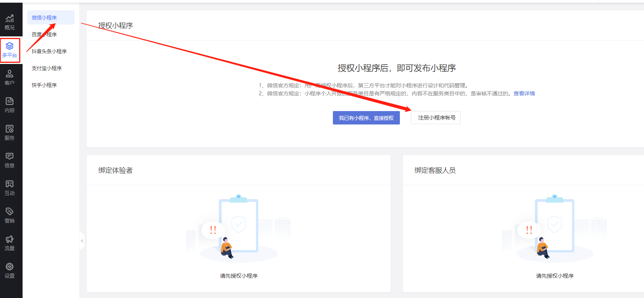The height and width of the screenshot is (298, 644).
Task: Select 微信小程序 in the submenu
Action: pos(51,18)
